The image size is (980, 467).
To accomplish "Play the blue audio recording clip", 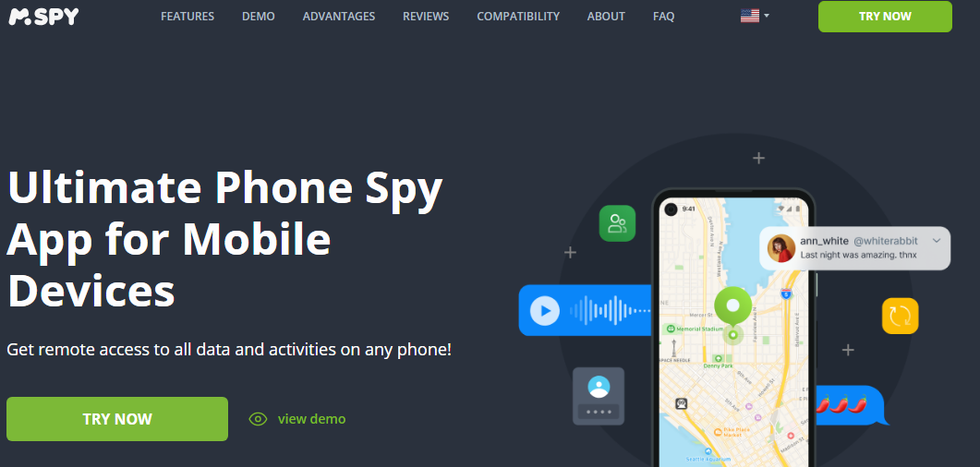I will tap(544, 310).
